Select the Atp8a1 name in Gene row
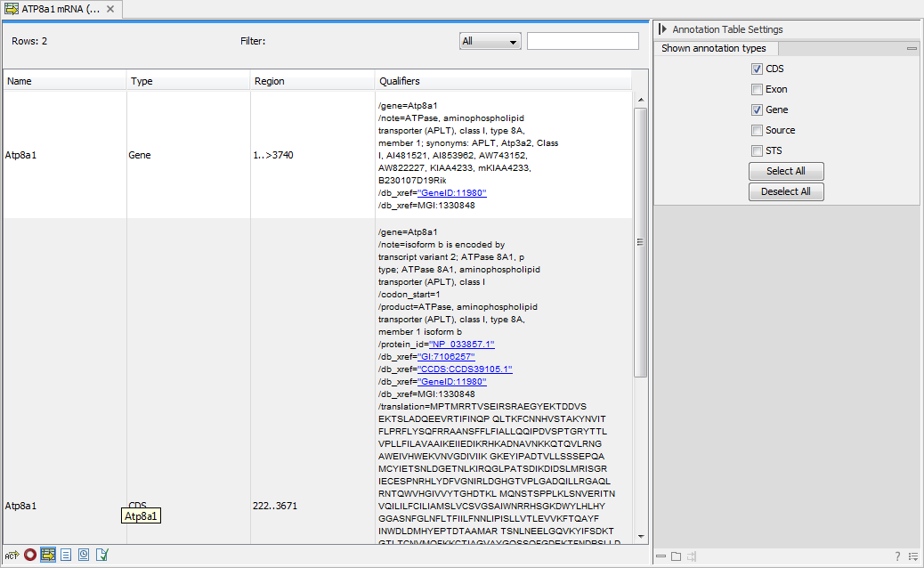Screen dimensions: 924x568 point(20,155)
